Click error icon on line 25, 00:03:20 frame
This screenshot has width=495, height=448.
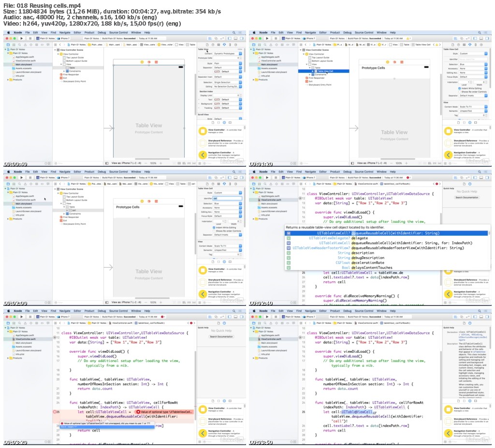coord(55,412)
